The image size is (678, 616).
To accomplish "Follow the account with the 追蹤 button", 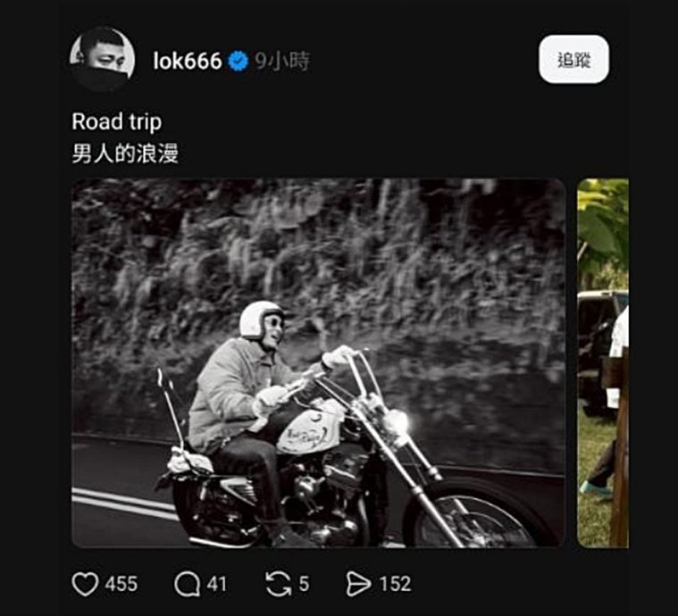I will (573, 60).
